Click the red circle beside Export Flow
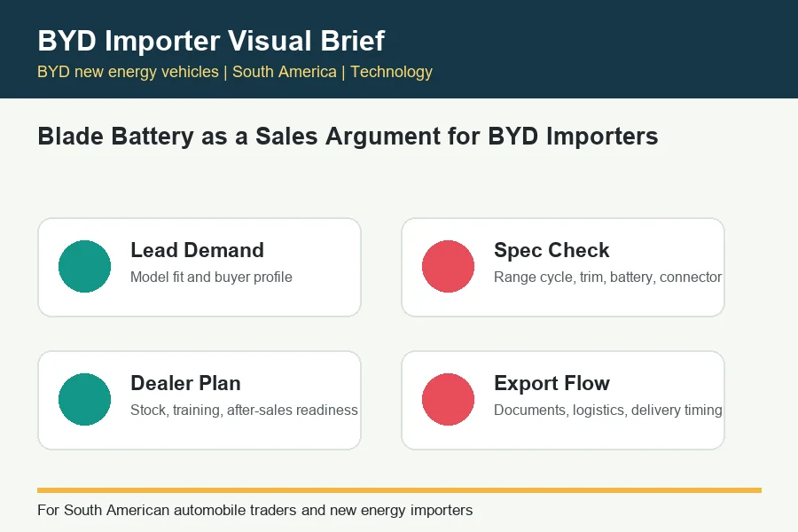The image size is (798, 532). 448,399
